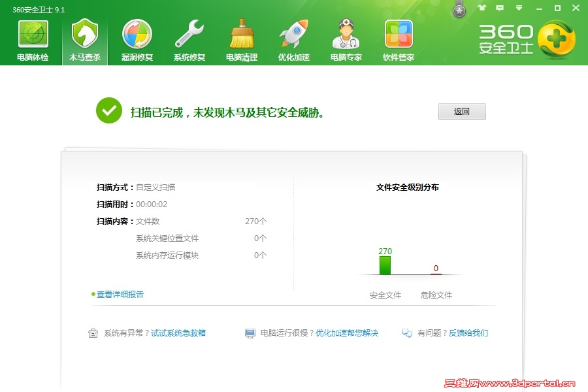Click the green 270 safe files bar
588x392 pixels.
tap(385, 266)
